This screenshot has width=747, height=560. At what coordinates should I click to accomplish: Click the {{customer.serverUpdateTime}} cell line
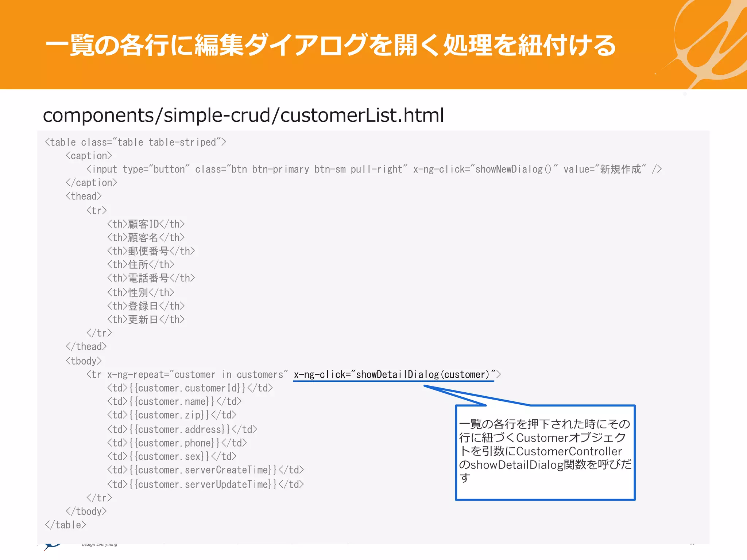point(205,485)
